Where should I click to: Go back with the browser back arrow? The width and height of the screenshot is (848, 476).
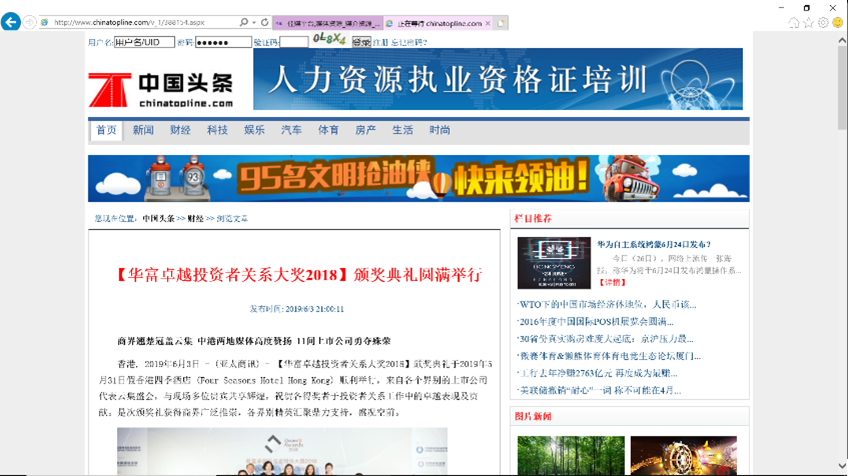[11, 22]
